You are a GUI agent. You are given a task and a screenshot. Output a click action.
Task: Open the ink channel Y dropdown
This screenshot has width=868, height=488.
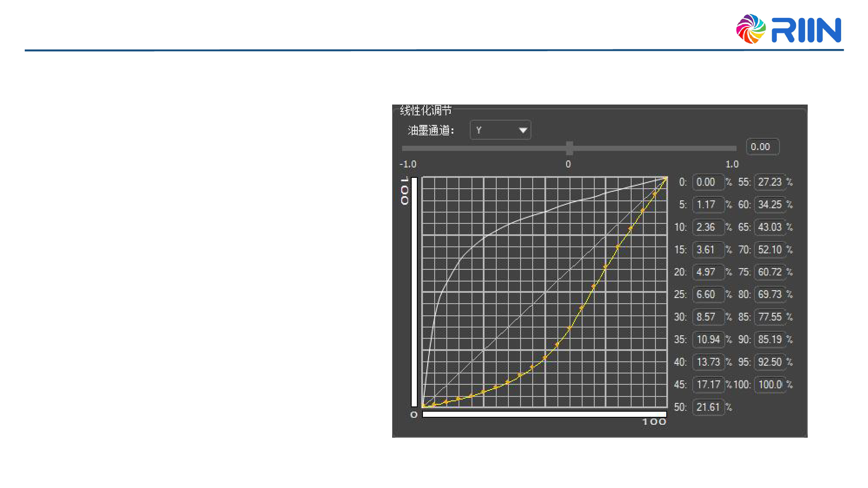click(x=500, y=130)
